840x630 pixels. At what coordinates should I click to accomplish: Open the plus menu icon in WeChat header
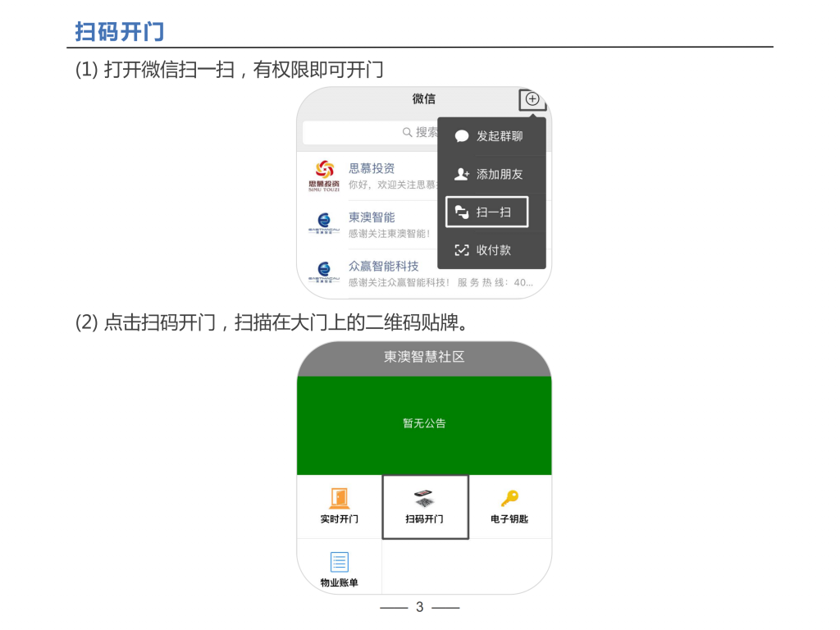click(x=532, y=99)
